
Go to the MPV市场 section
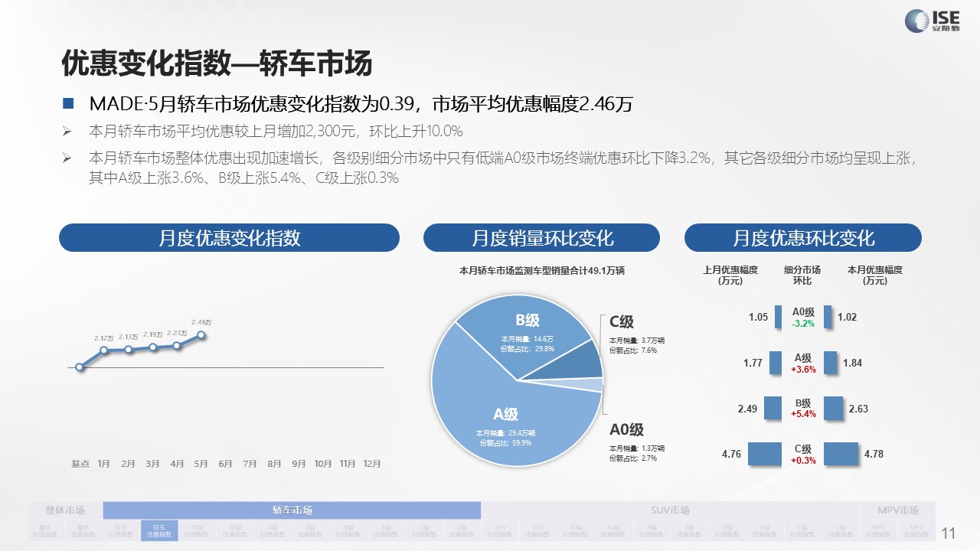[x=898, y=510]
